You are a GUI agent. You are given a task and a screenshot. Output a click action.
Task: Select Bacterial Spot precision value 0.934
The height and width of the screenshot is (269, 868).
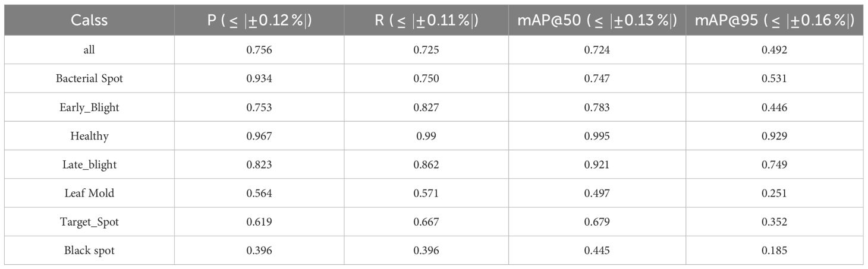[259, 78]
